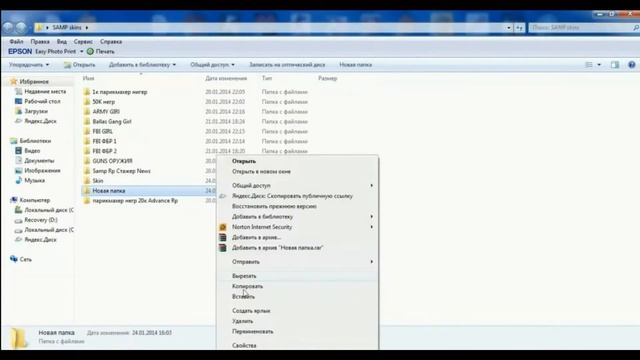Open the Сервис menu
Viewport: 640px width, 360px height.
[x=83, y=42]
